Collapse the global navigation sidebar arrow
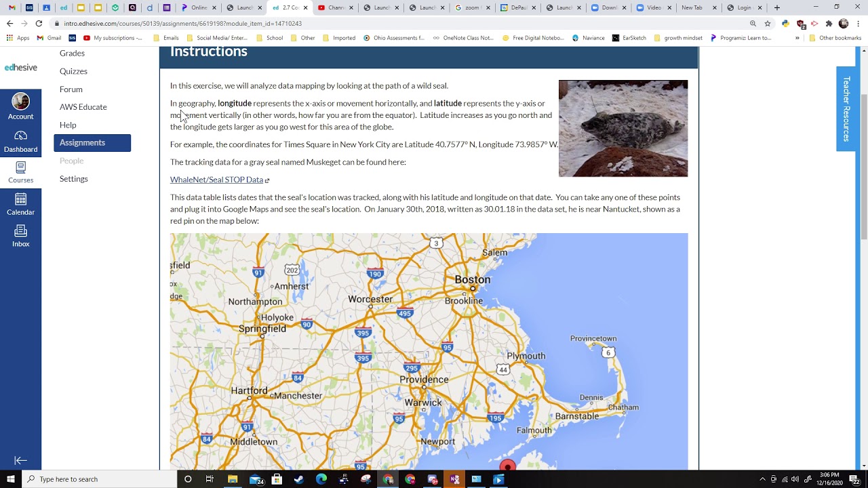Viewport: 868px width, 488px height. [20, 460]
